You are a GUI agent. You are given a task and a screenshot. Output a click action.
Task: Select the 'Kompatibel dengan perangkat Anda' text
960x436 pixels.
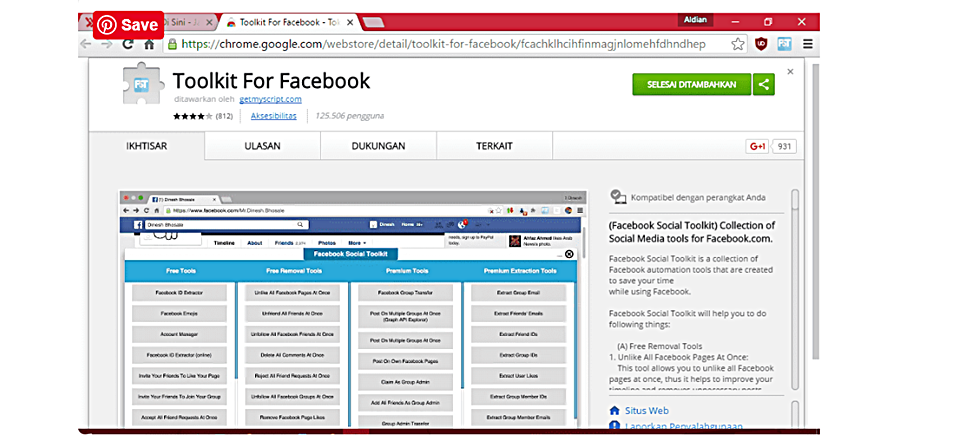click(698, 198)
